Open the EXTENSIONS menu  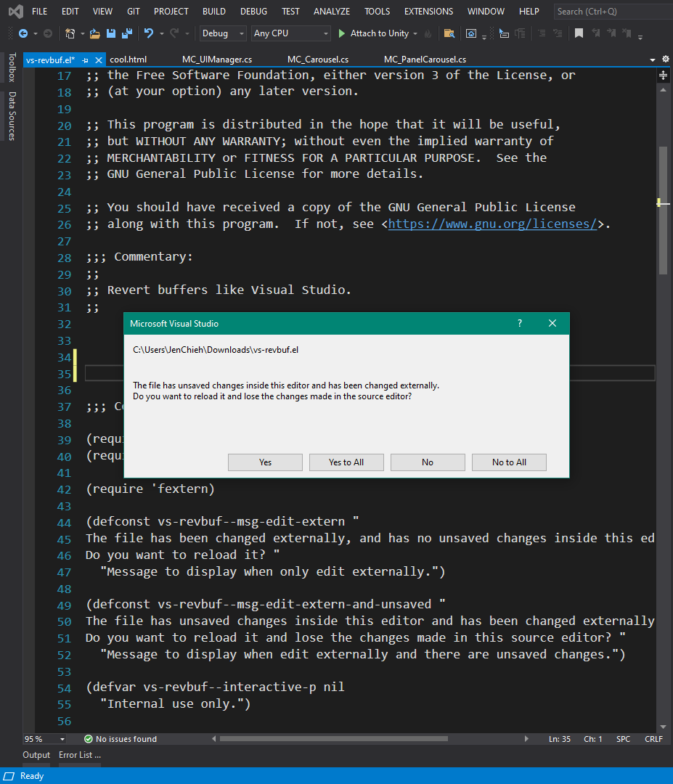[428, 11]
